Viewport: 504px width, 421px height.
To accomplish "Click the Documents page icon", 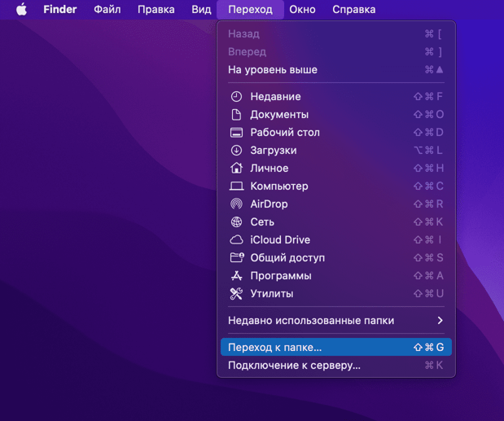I will (236, 114).
